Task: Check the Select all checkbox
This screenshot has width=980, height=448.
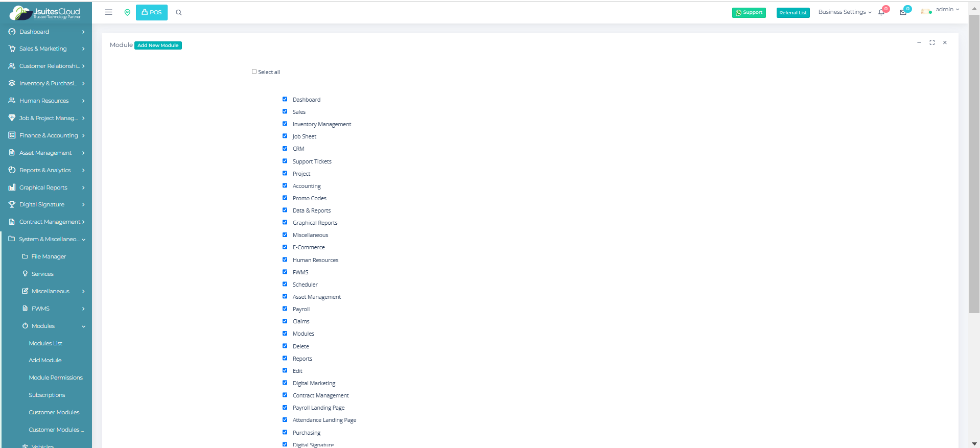Action: coord(254,72)
